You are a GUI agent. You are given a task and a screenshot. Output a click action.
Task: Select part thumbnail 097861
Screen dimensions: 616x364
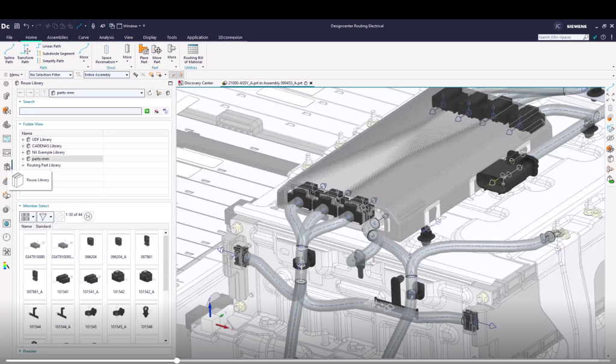point(146,246)
